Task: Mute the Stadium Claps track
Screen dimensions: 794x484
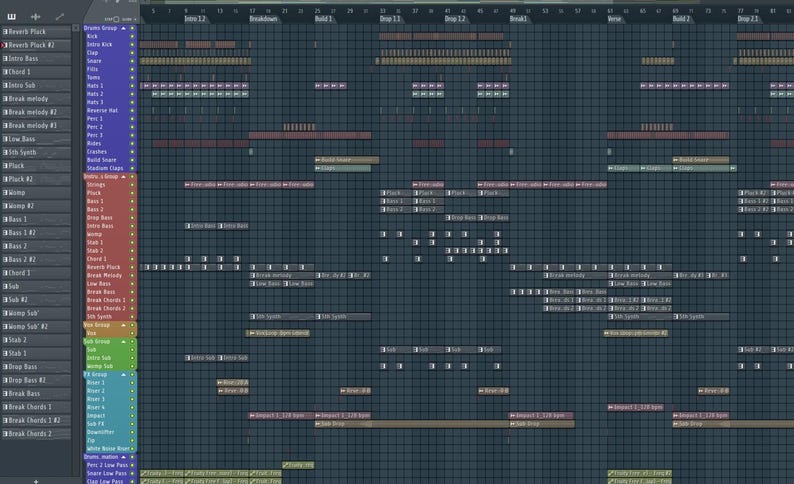Action: click(x=132, y=168)
